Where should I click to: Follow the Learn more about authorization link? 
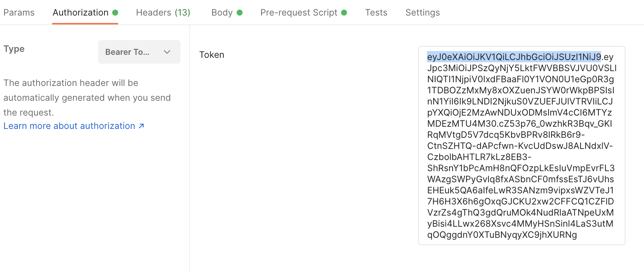69,126
